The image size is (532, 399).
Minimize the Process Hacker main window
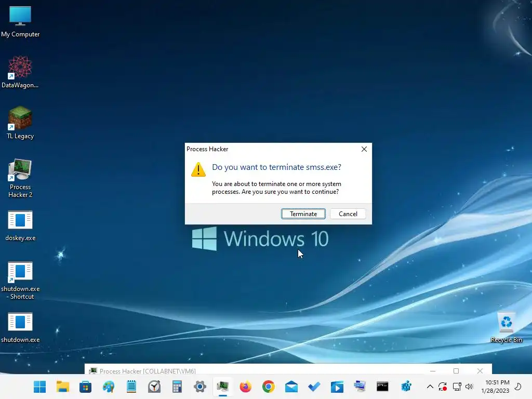click(433, 371)
